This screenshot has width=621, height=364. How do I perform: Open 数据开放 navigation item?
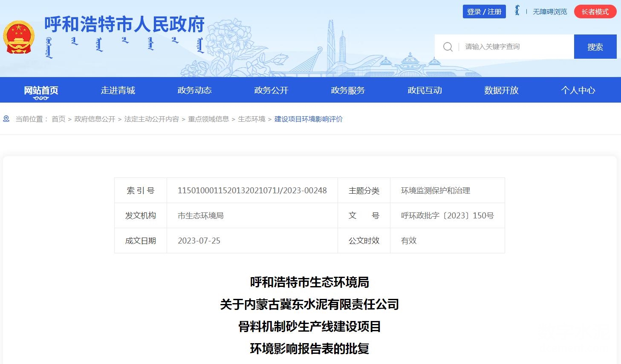coord(501,90)
